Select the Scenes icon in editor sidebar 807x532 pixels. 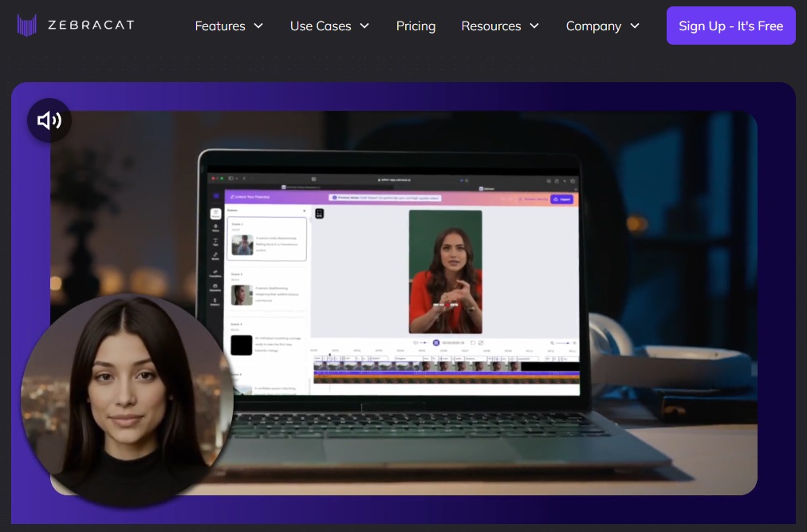click(x=215, y=215)
